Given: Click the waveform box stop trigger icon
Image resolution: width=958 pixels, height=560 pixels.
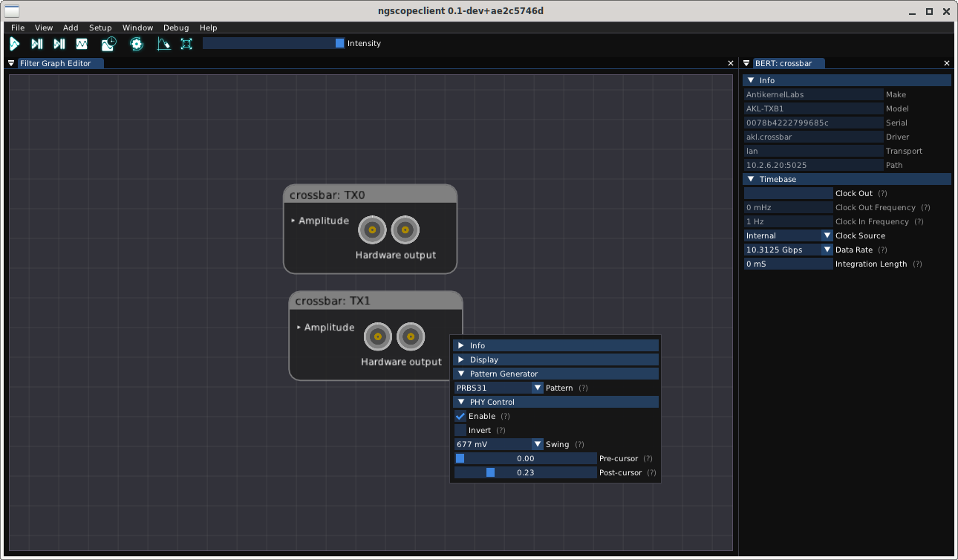Looking at the screenshot, I should [x=82, y=44].
